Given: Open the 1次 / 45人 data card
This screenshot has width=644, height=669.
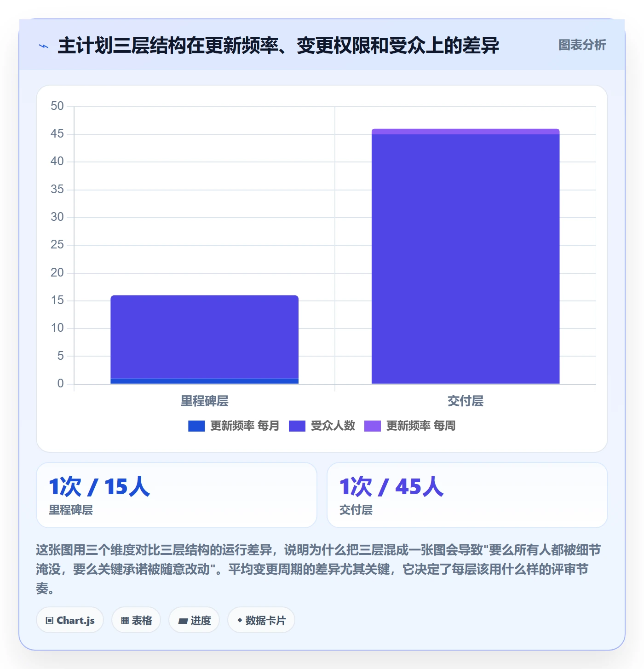Looking at the screenshot, I should (x=467, y=495).
